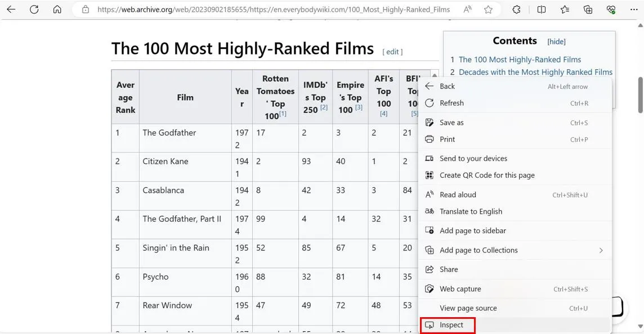Open Read aloud icon in address bar
Image resolution: width=644 pixels, height=334 pixels.
click(x=467, y=10)
